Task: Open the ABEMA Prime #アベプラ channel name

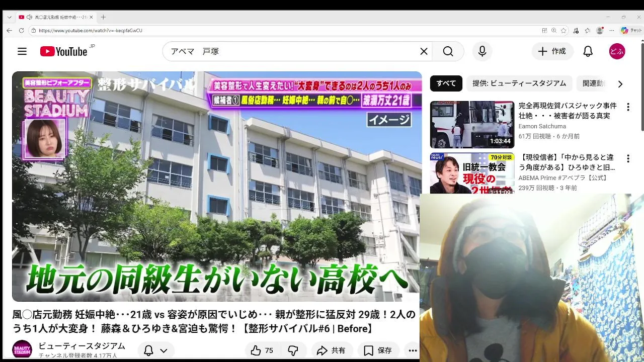Action: (563, 178)
